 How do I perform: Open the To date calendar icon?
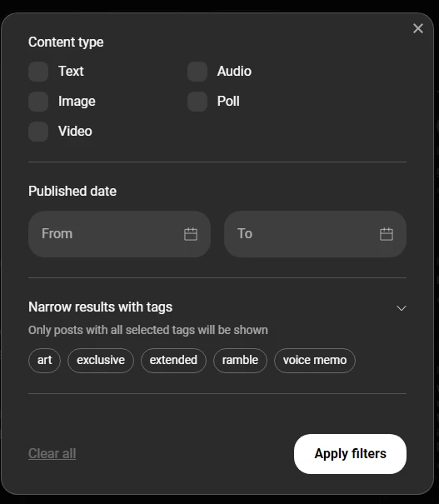tap(387, 234)
